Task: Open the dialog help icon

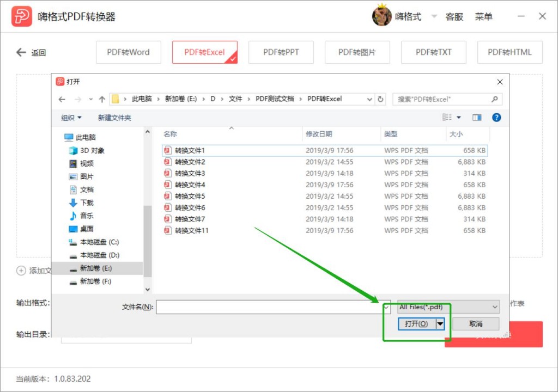Action: tap(496, 118)
